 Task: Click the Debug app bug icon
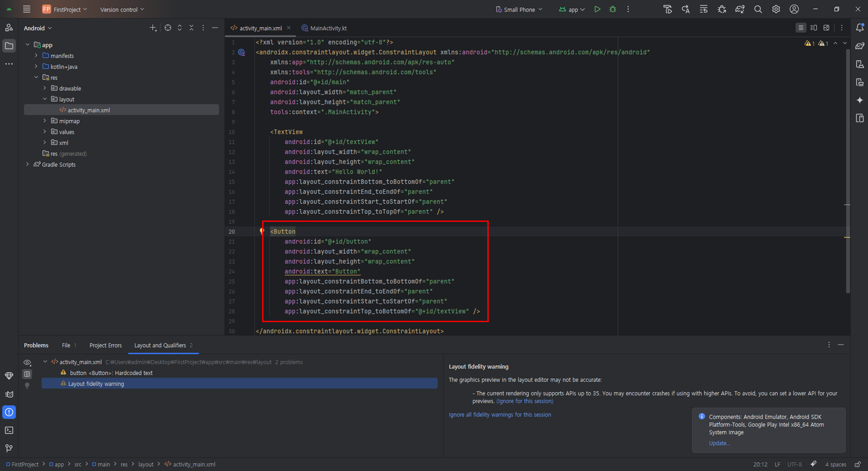[613, 9]
